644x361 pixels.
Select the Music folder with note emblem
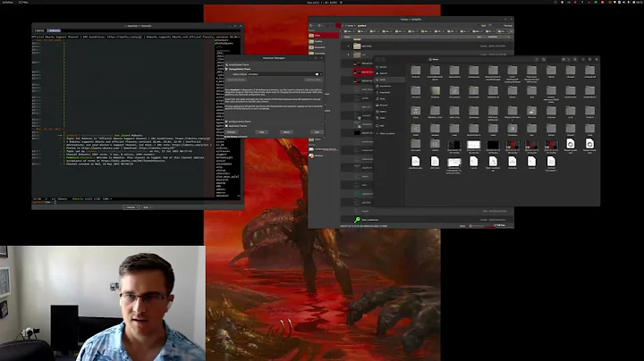(416, 112)
